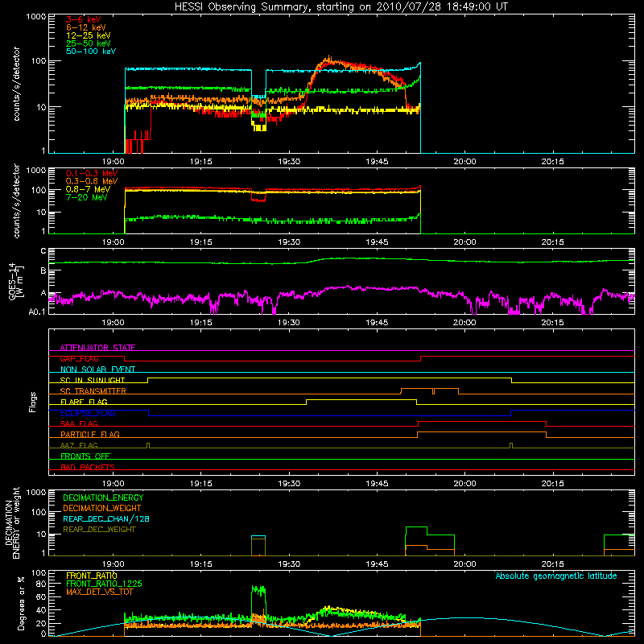Click the raised PARTICLE_FLAG segment

tap(481, 432)
